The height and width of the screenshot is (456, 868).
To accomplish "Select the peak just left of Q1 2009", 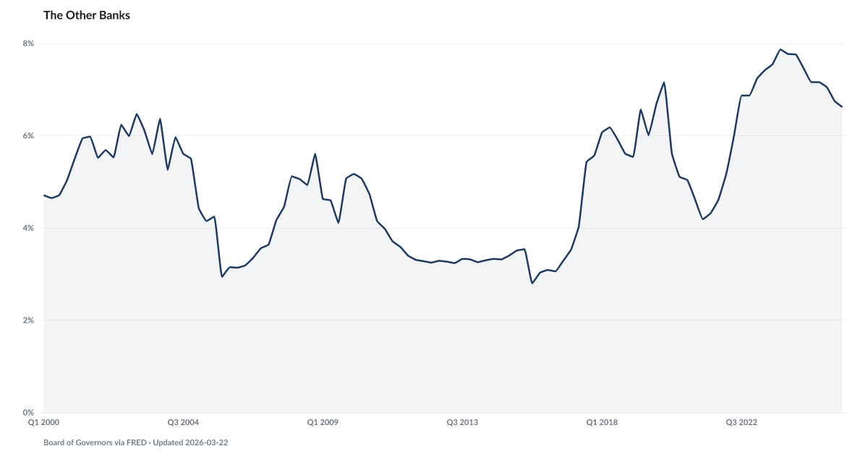I will pyautogui.click(x=315, y=153).
